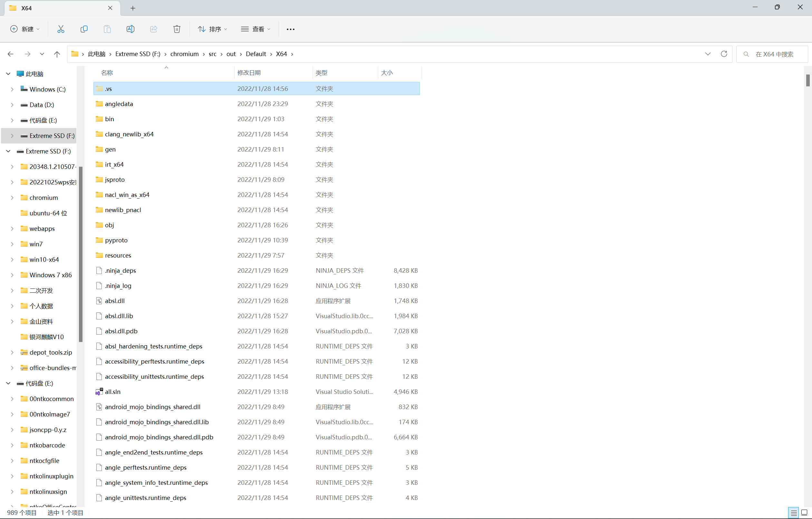
Task: Expand address bar history dropdown
Action: [x=708, y=54]
